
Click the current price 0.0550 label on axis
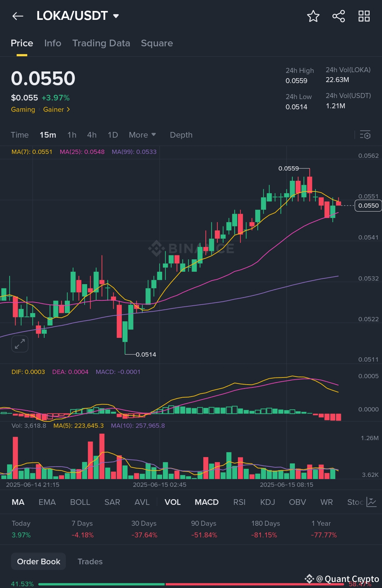pos(368,206)
